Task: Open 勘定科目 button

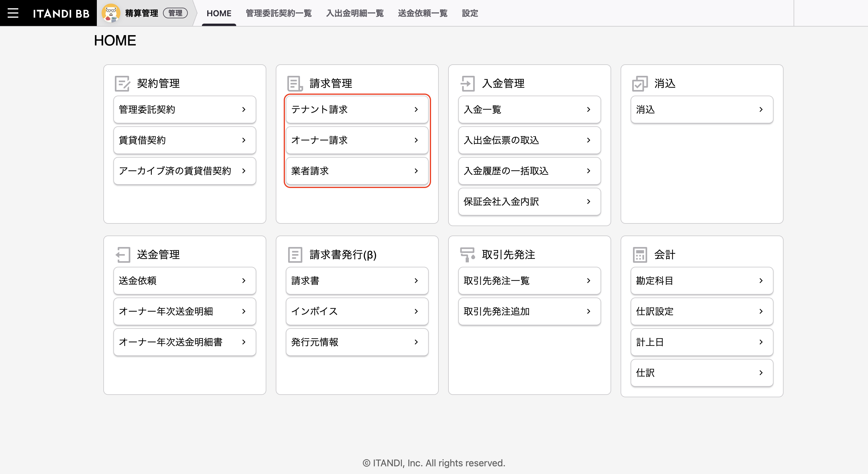Action: tap(702, 281)
